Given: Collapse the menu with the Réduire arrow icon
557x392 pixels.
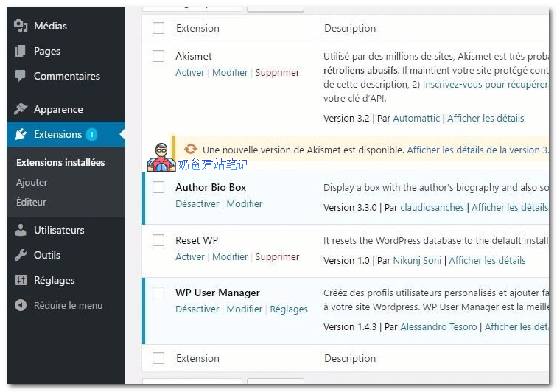Looking at the screenshot, I should [x=20, y=305].
